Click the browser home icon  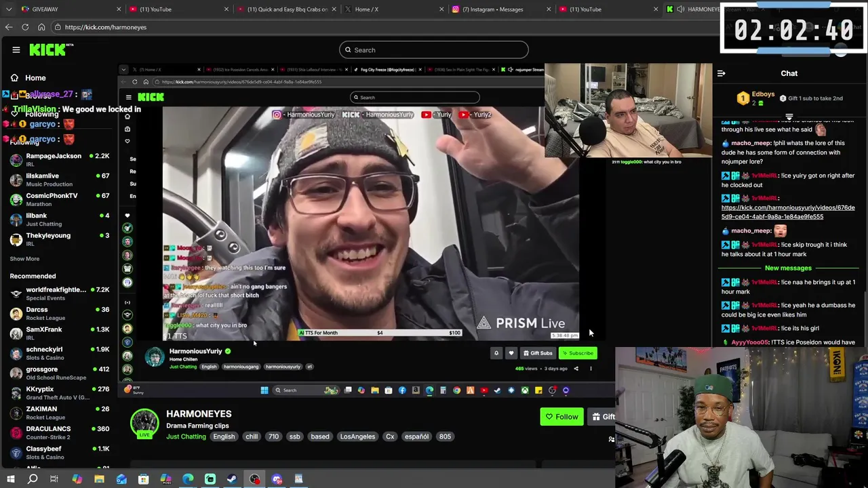tap(41, 27)
